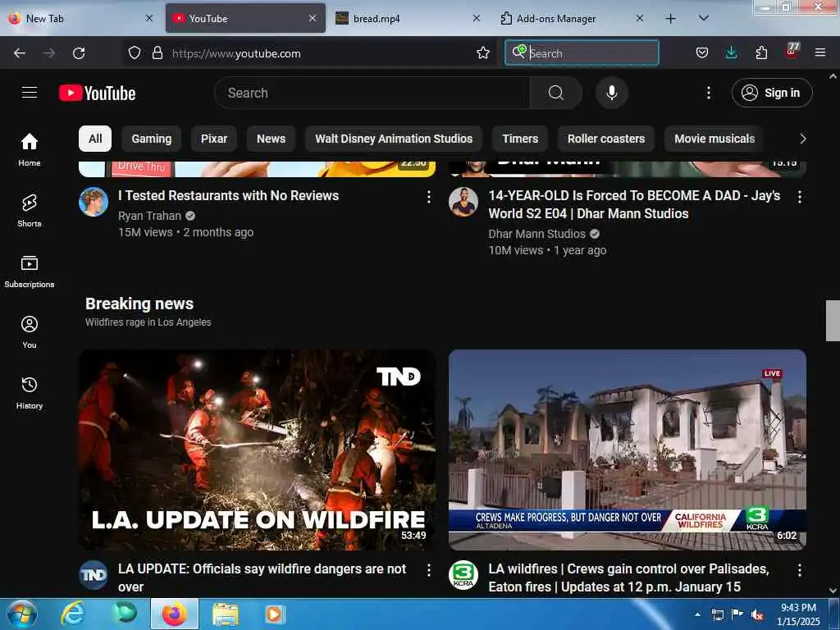Click Ryan Trahan channel avatar
The image size is (840, 630).
click(94, 202)
